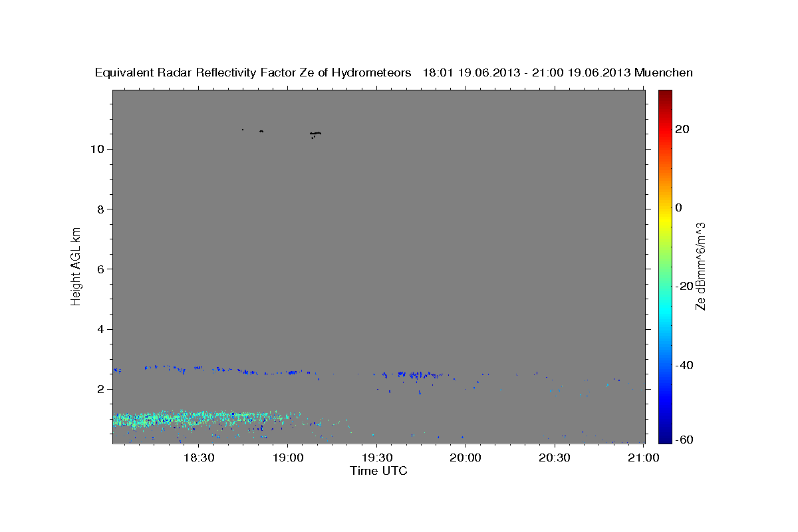Viewport: 798px width, 532px height.
Task: Click the black echo cluster near 10.5 km
Action: click(x=315, y=134)
